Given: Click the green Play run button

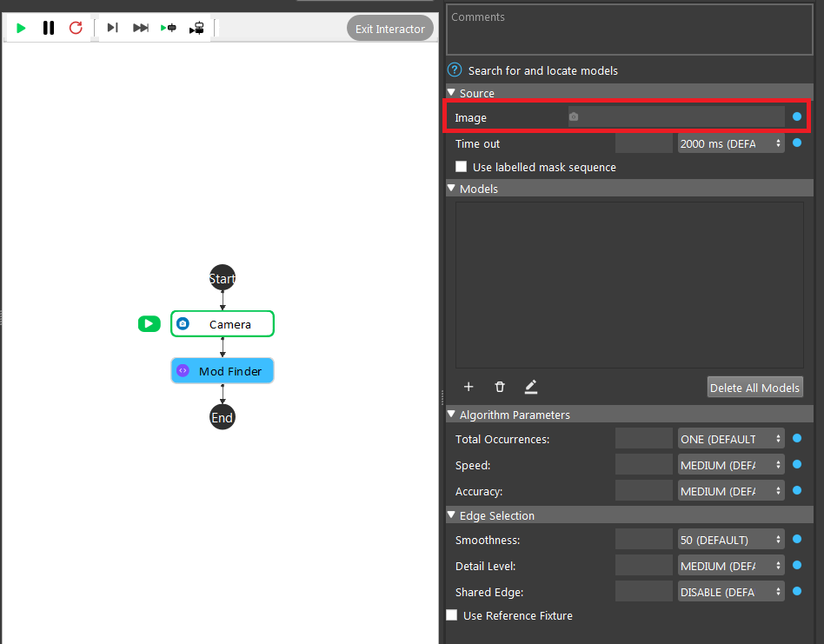Looking at the screenshot, I should [x=21, y=28].
